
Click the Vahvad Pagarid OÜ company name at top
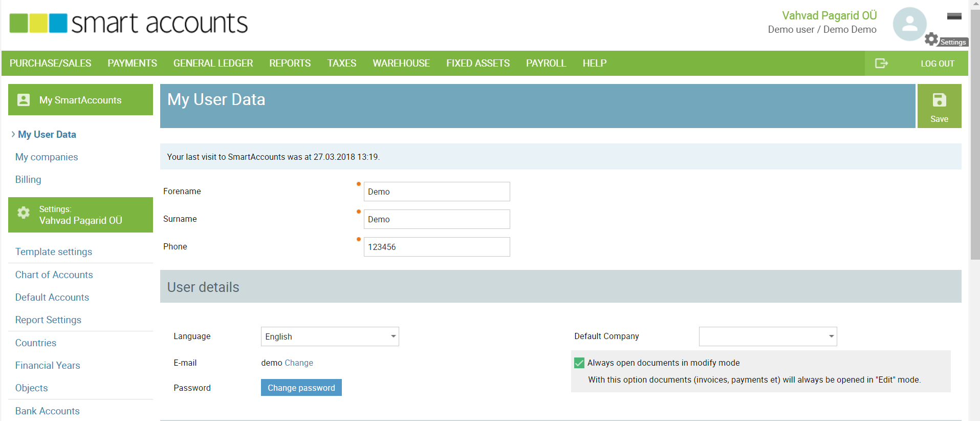[830, 15]
